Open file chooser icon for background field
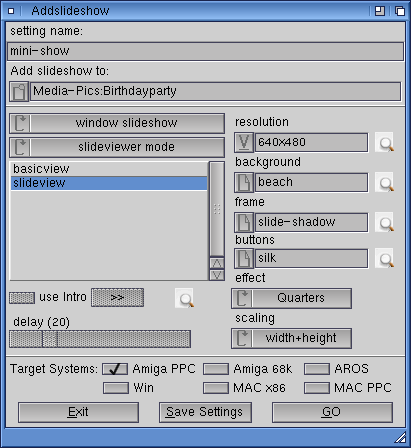This screenshot has height=448, width=411. point(244,183)
